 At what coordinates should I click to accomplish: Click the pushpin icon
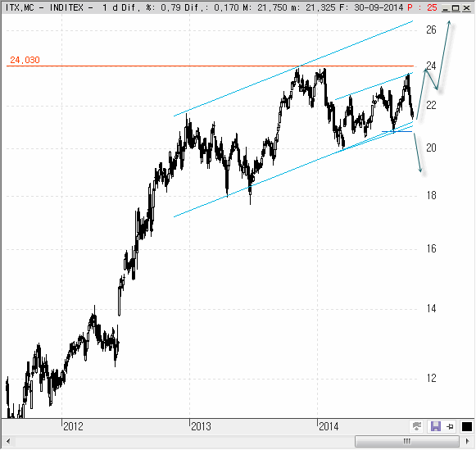pos(451,426)
